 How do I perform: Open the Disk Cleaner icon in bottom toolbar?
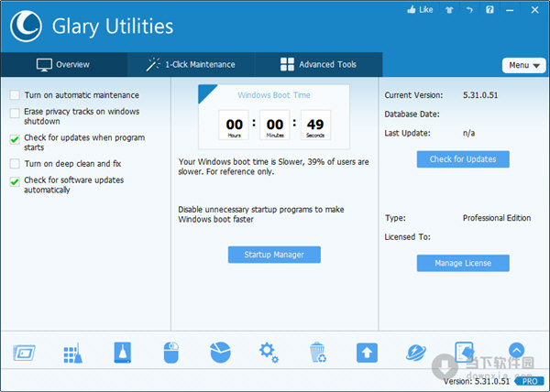coord(24,353)
